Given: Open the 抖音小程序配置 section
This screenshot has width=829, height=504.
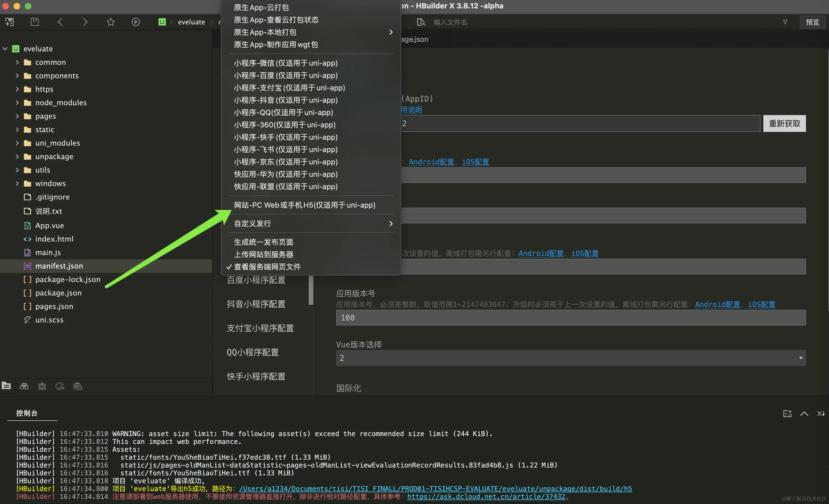Looking at the screenshot, I should (x=256, y=304).
